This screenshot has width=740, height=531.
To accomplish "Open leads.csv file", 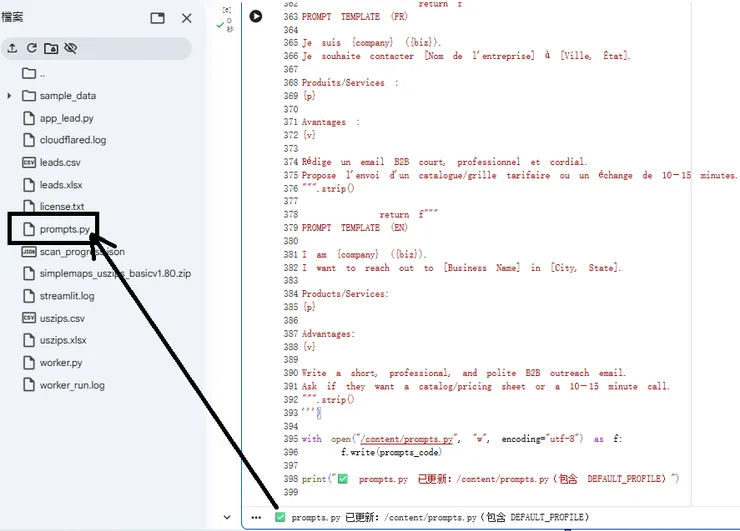I will (x=60, y=162).
